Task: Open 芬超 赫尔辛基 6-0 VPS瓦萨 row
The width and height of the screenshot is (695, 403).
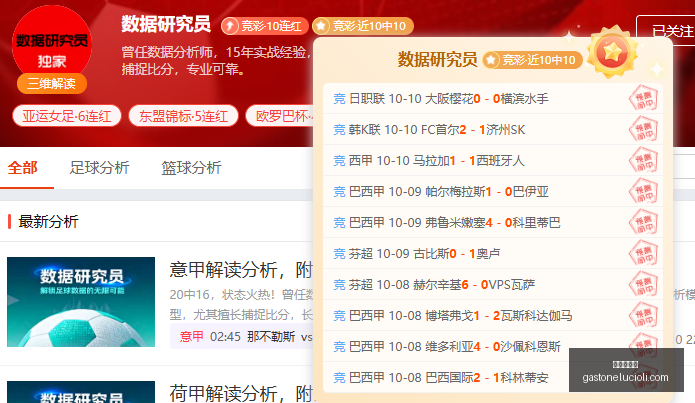Action: 493,285
